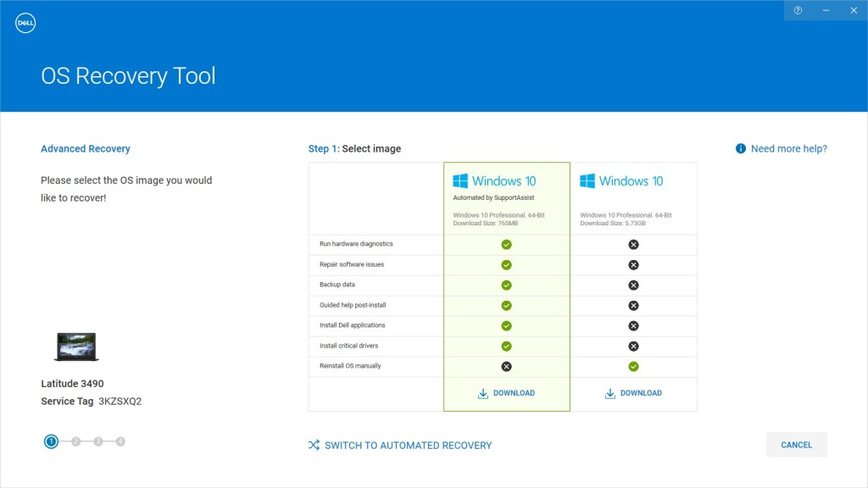Click the info icon beside Need more help
This screenshot has width=868, height=488.
point(741,148)
